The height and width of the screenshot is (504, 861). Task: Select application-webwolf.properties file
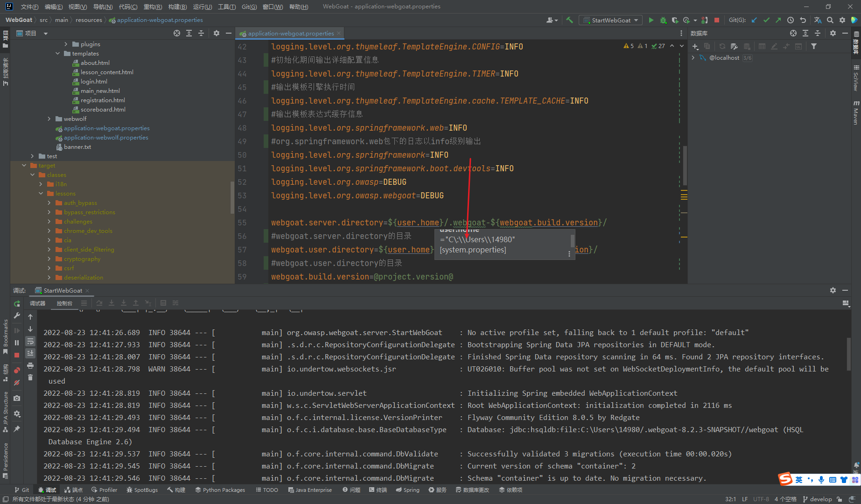106,138
